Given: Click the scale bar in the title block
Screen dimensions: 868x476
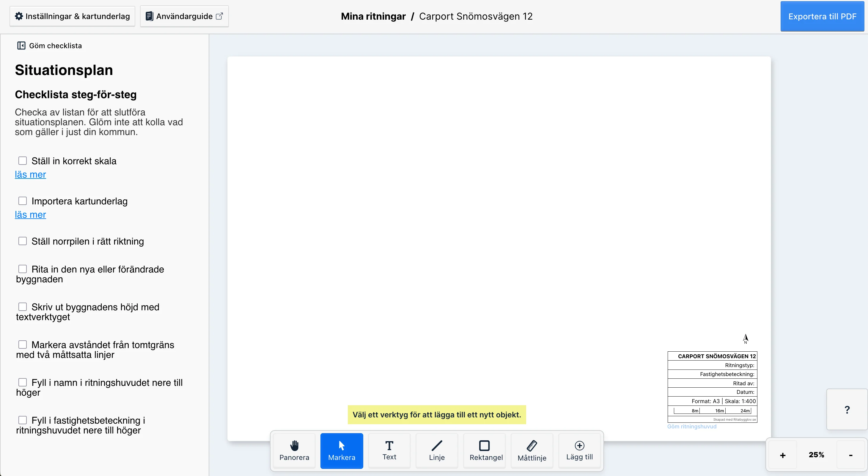Looking at the screenshot, I should [712, 411].
